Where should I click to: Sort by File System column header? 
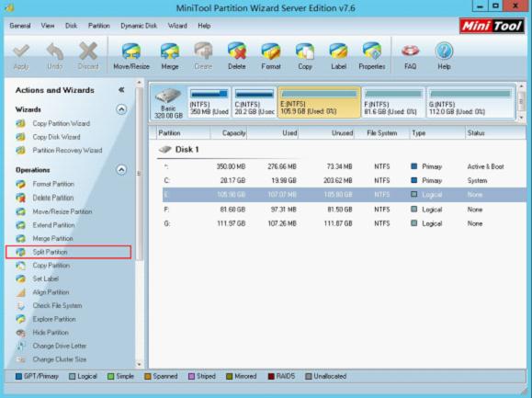(x=381, y=133)
